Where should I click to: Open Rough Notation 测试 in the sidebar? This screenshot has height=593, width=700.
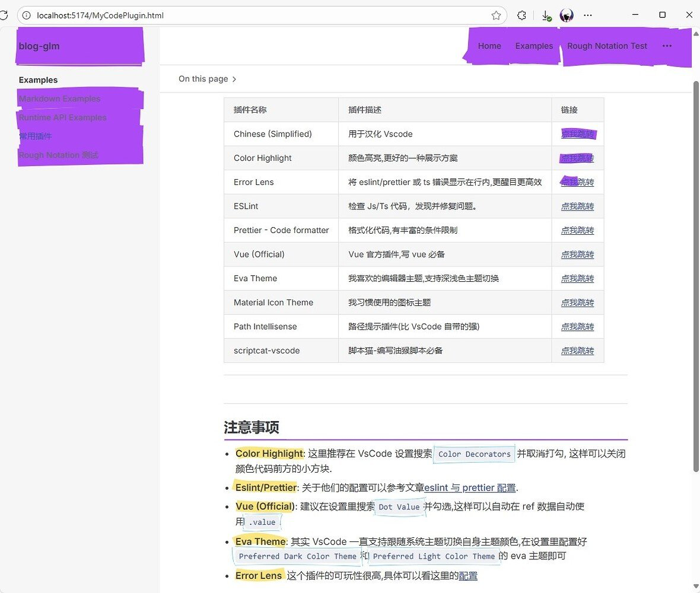(x=59, y=155)
